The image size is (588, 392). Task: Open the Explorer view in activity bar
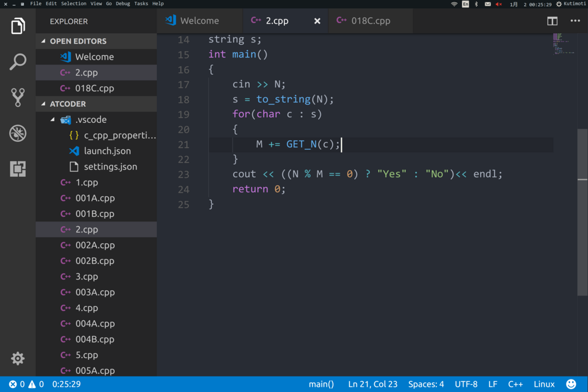(x=18, y=26)
